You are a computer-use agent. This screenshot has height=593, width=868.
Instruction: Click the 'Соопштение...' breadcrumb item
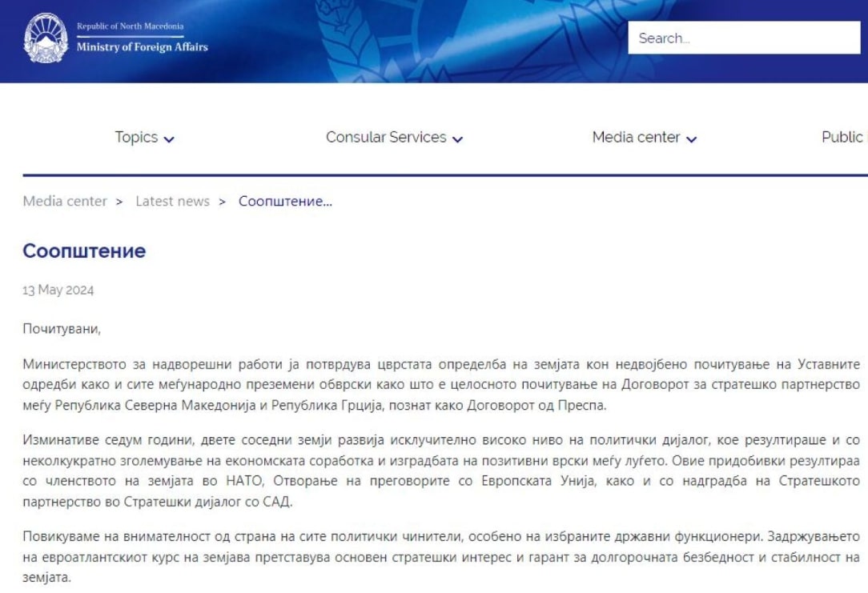click(x=285, y=202)
